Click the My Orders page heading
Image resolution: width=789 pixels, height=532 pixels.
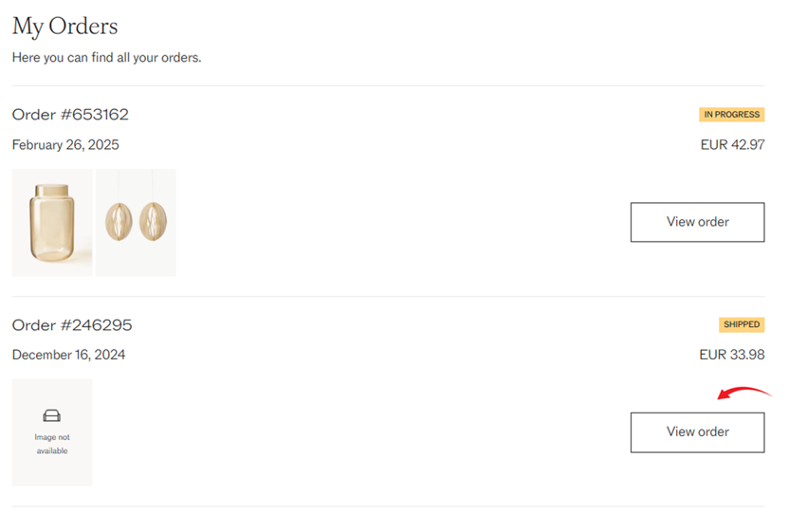64,27
